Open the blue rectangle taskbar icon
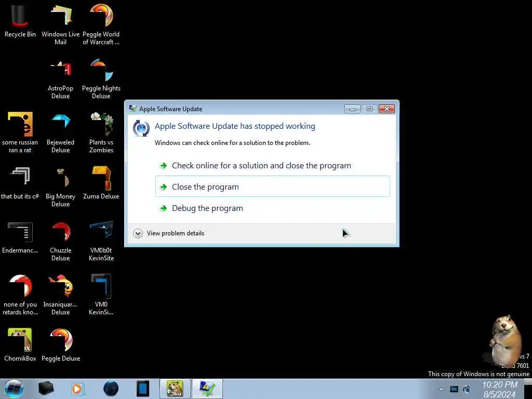532x399 pixels. (x=143, y=389)
